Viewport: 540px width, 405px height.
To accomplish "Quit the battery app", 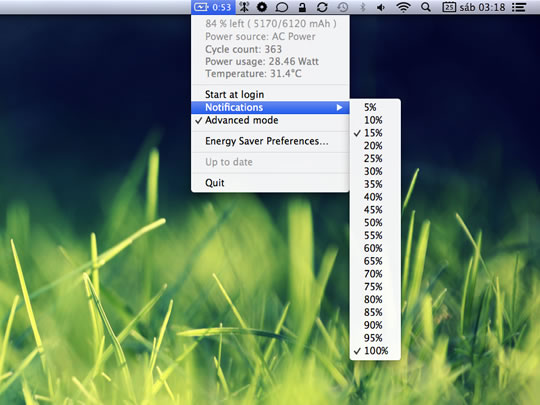I will pos(270,183).
